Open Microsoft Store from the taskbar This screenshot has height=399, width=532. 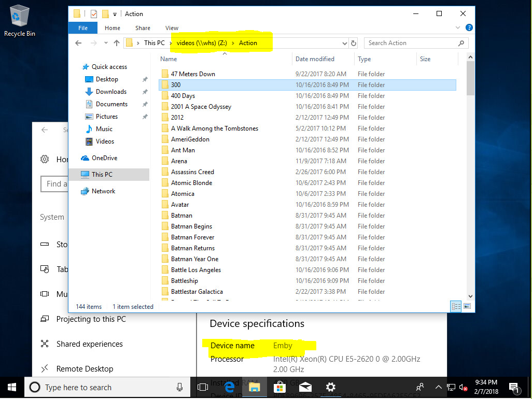pos(279,387)
